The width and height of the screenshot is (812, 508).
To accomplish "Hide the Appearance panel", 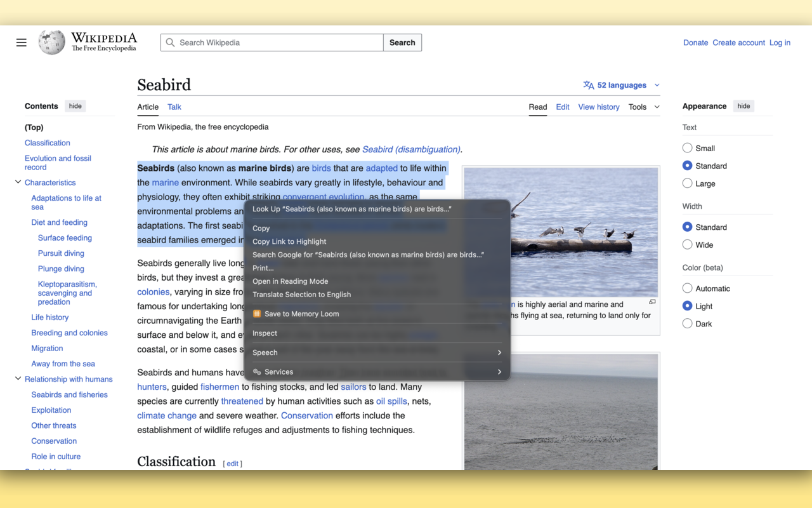I will [743, 106].
